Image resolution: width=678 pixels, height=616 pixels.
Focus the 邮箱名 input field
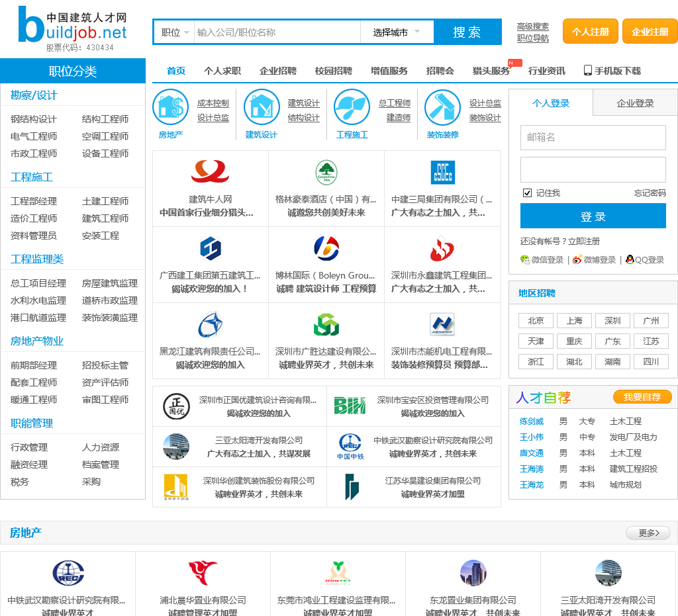tap(593, 138)
